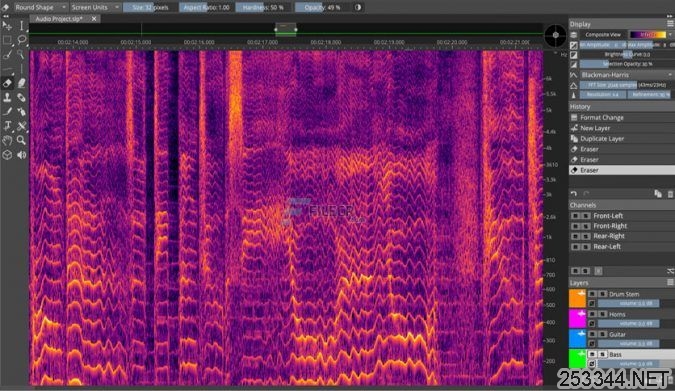The image size is (675, 391).
Task: Click the trash icon in History panel
Action: tap(670, 194)
